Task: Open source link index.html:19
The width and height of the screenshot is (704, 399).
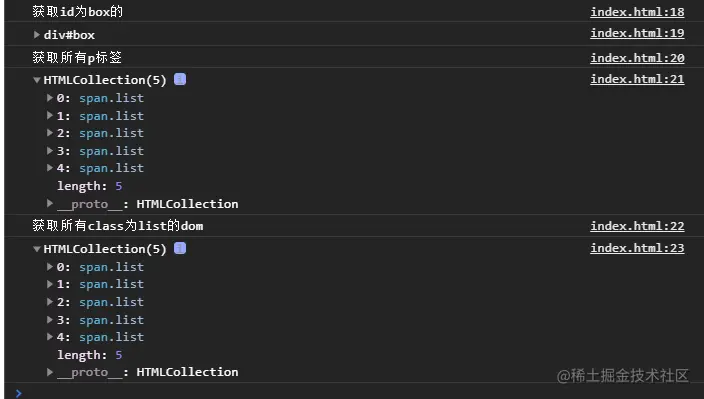Action: click(637, 33)
